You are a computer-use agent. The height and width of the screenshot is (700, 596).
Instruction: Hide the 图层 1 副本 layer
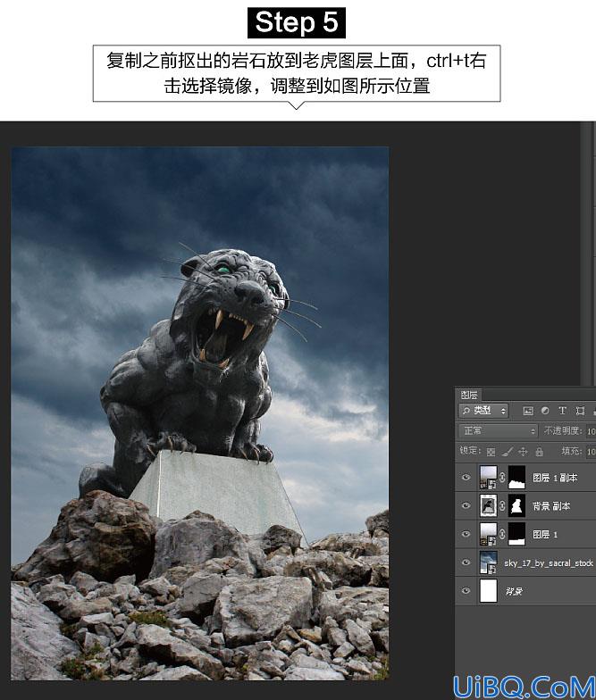(x=466, y=477)
